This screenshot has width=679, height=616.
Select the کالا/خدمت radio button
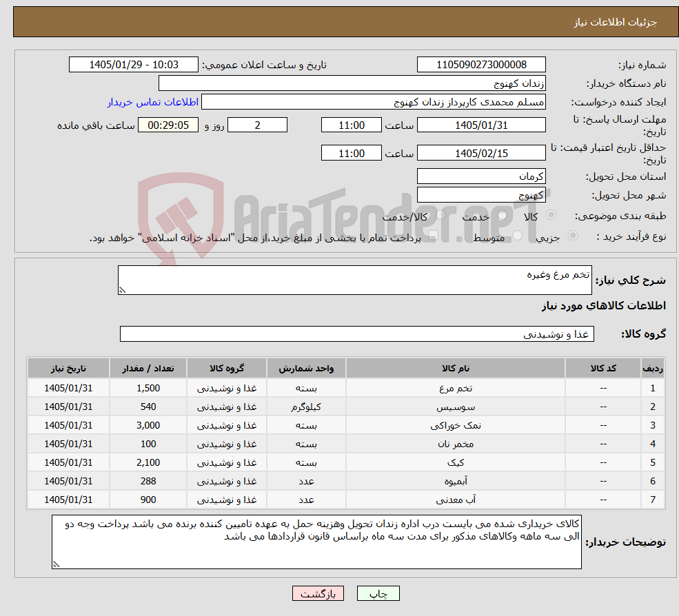[x=440, y=215]
